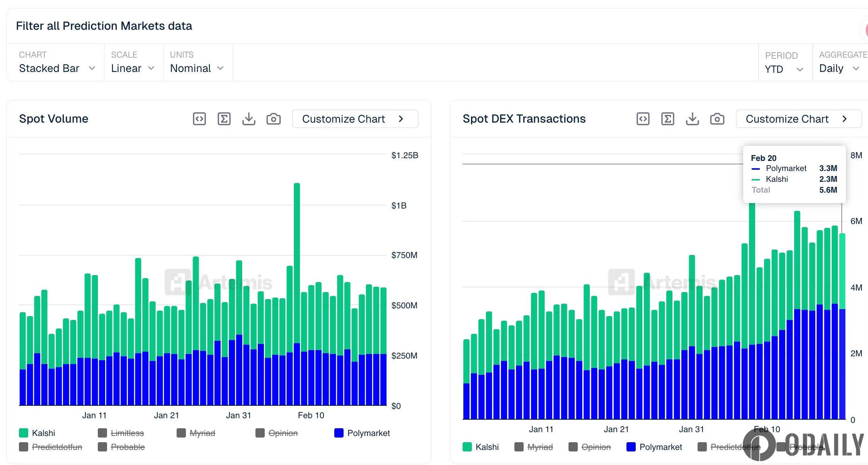868x465 pixels.
Task: Click sigma icon on Spot DEX Transactions chart
Action: pyautogui.click(x=668, y=119)
